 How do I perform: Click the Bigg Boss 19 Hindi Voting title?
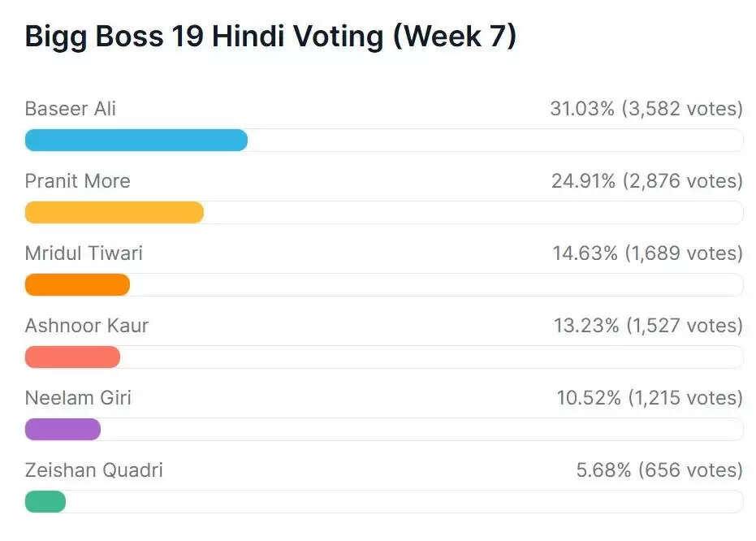click(270, 38)
